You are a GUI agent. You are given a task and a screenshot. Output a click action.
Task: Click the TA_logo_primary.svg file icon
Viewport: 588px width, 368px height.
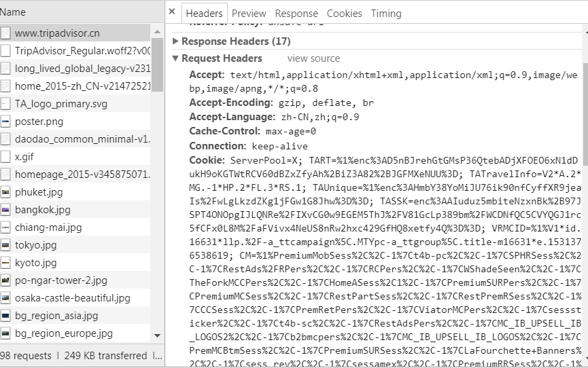coord(6,104)
